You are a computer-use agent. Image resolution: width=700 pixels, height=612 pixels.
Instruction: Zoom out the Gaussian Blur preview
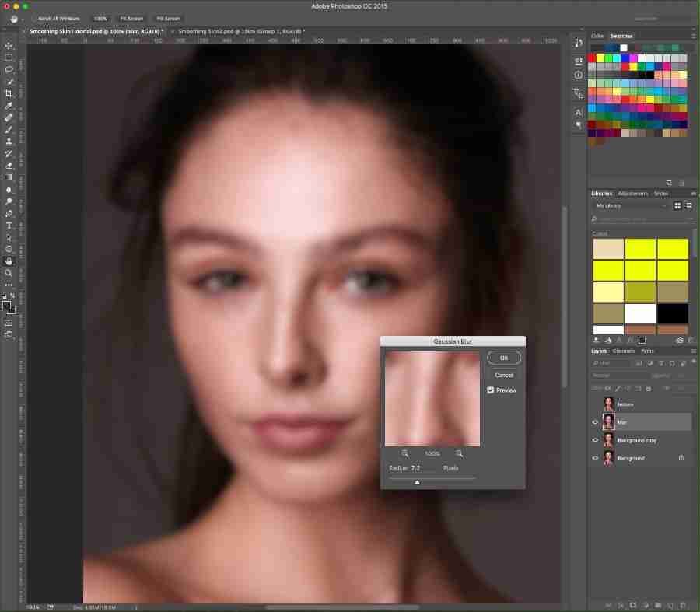point(405,453)
